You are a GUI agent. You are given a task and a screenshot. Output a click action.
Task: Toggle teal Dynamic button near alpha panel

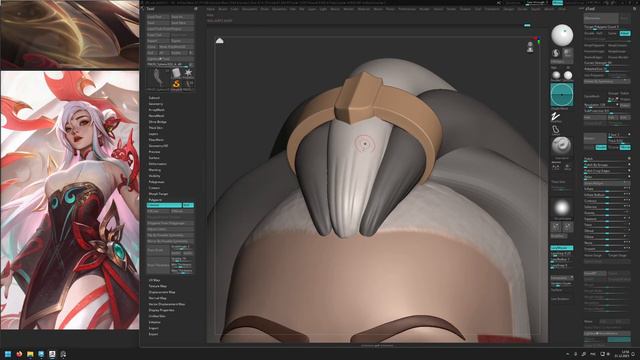[562, 248]
